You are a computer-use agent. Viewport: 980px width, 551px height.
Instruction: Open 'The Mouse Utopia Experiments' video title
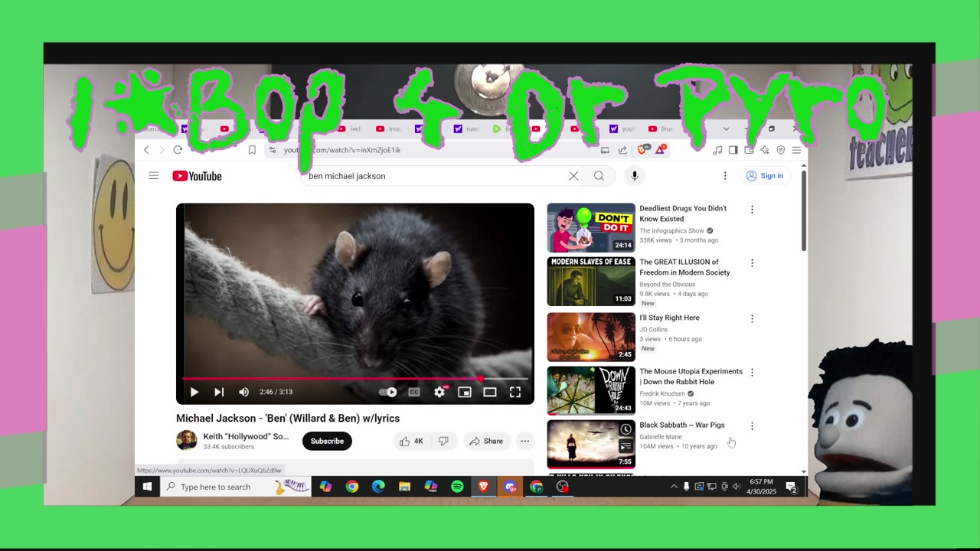click(691, 377)
